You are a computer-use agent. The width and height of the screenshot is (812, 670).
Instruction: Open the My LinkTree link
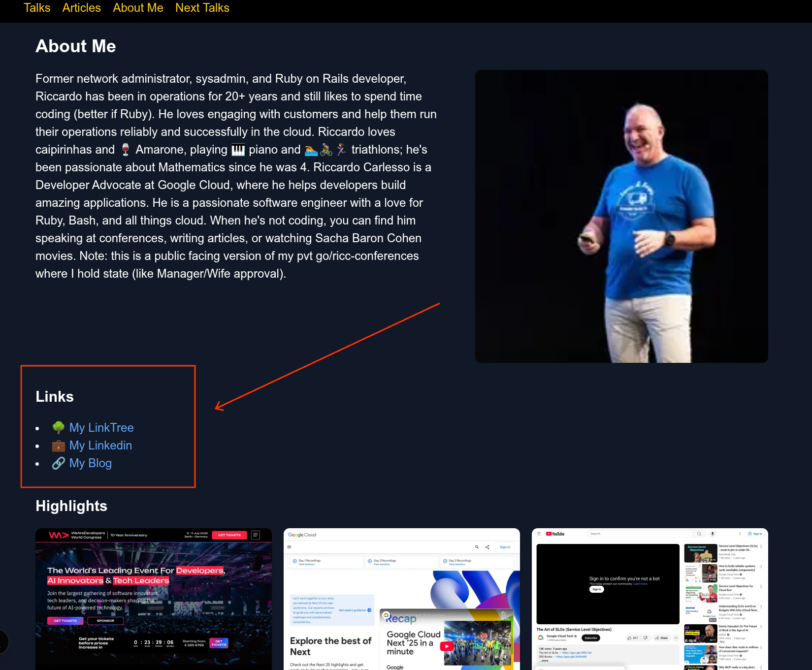[101, 427]
